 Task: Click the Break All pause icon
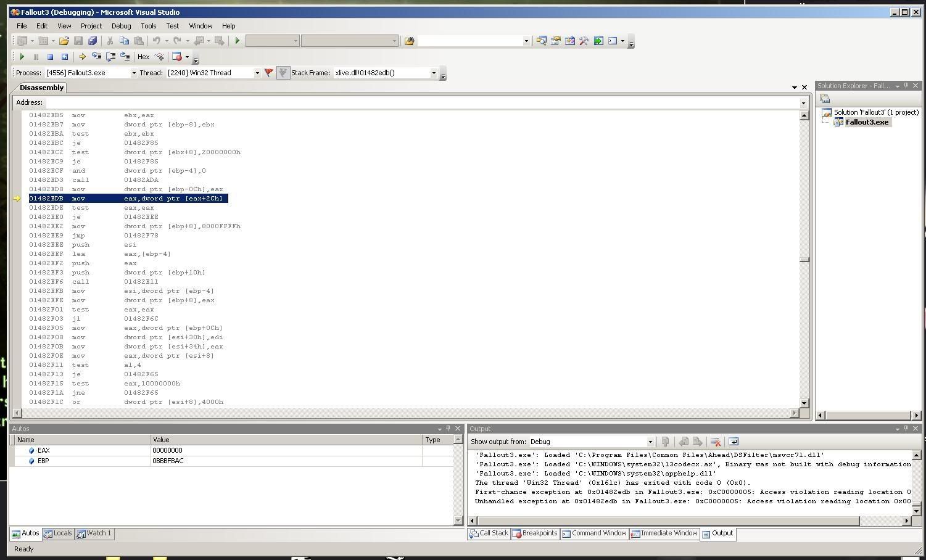pos(36,57)
